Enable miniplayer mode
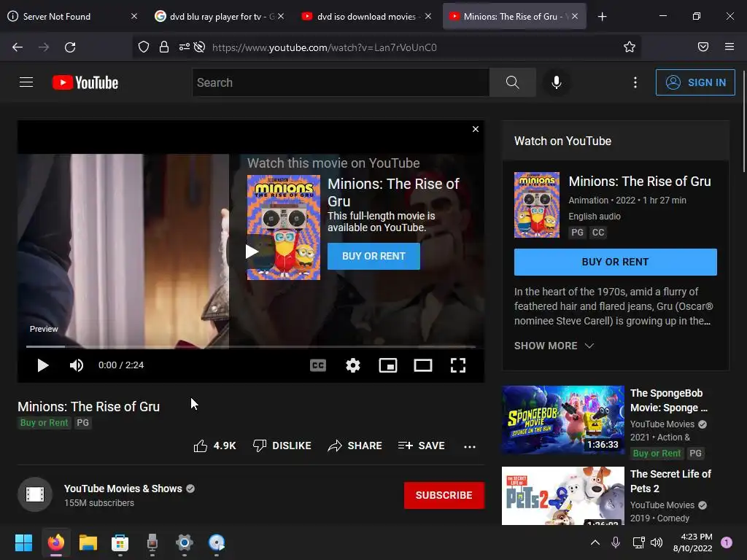This screenshot has height=560, width=747. (388, 365)
